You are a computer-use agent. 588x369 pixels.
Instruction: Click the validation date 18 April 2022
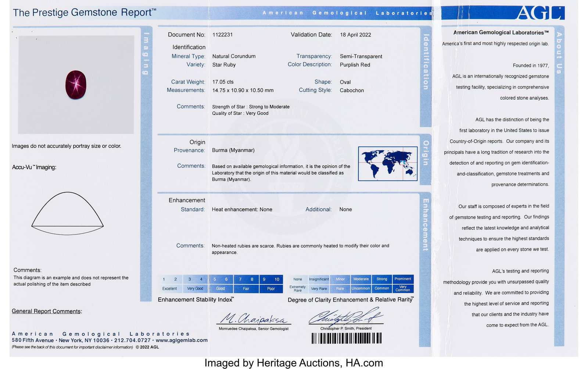point(355,35)
